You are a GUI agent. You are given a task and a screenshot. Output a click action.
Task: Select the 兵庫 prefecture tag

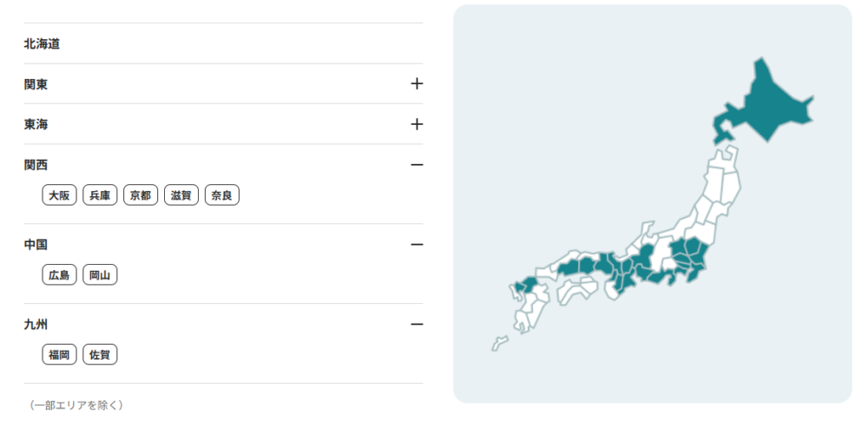[100, 195]
